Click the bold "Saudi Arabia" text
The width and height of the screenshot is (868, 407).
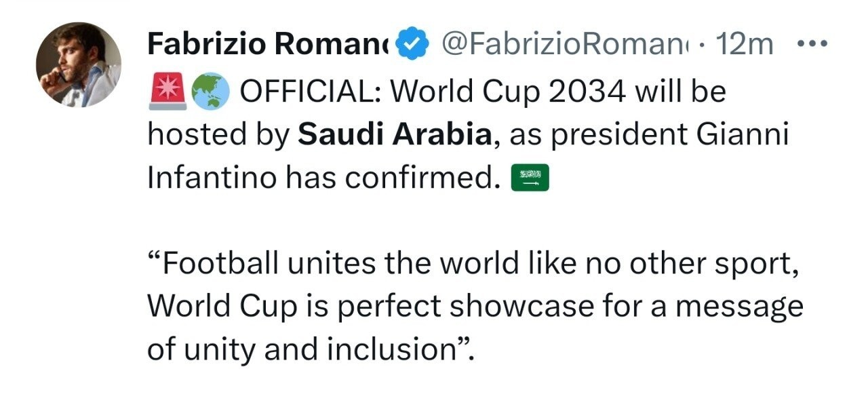pyautogui.click(x=394, y=135)
